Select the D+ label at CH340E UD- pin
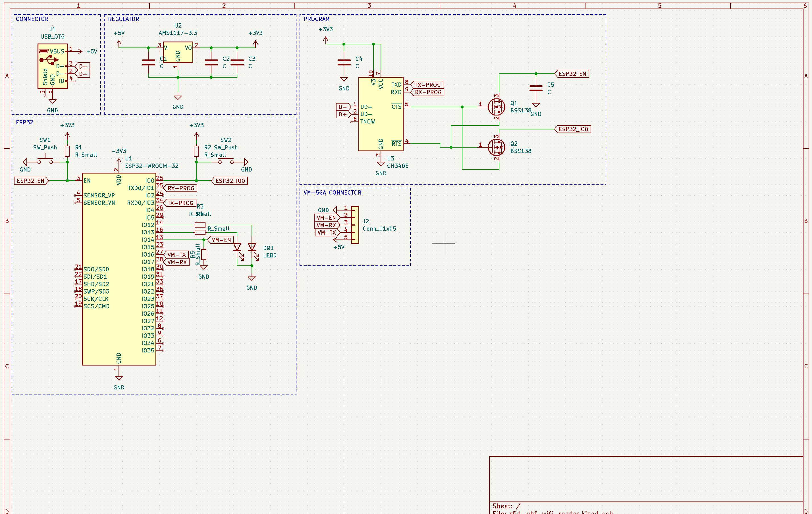This screenshot has width=812, height=514. pos(344,114)
